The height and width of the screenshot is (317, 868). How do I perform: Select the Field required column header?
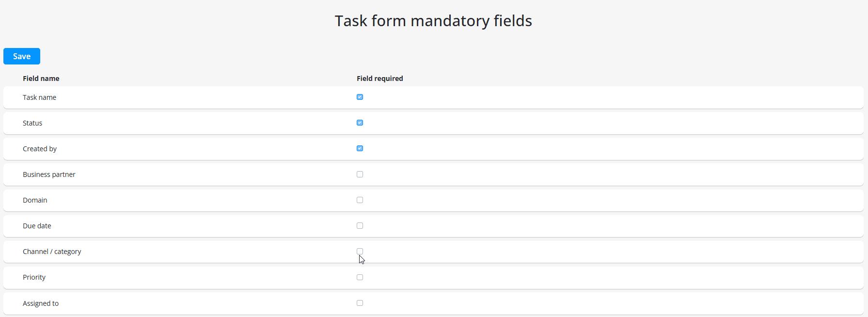[x=379, y=78]
